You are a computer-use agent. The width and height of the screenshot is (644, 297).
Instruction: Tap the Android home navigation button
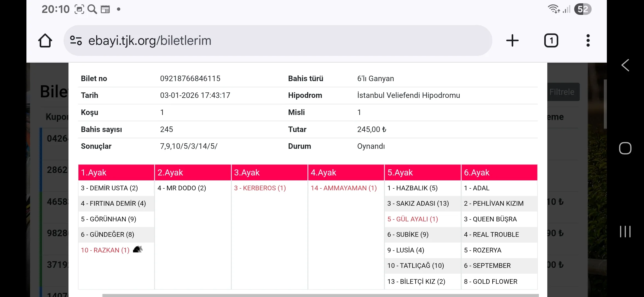click(625, 148)
